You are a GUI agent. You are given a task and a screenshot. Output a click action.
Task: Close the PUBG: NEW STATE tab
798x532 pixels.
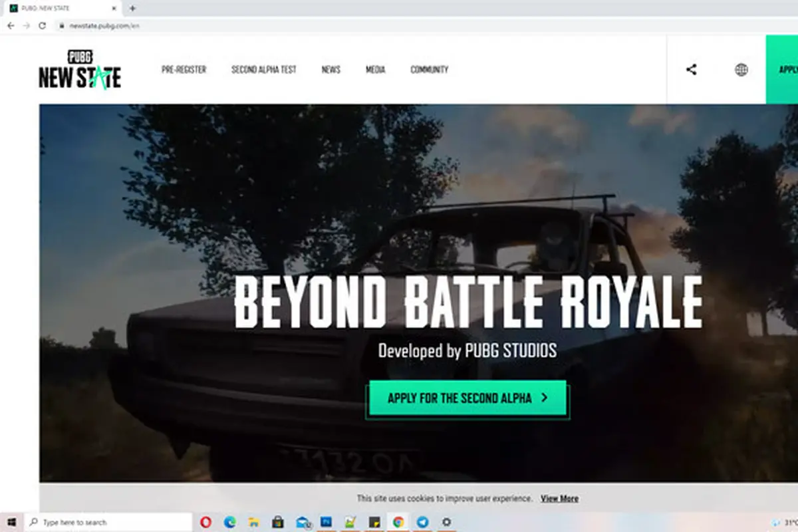coord(114,8)
